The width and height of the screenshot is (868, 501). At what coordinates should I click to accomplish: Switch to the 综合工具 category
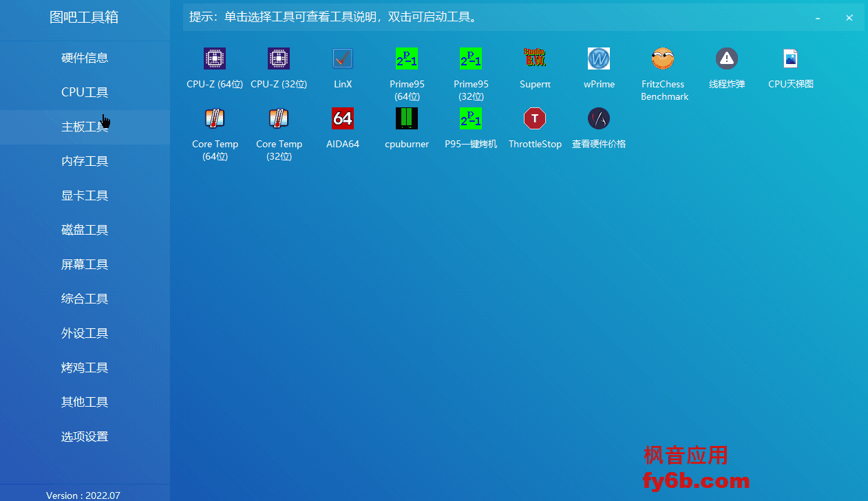pyautogui.click(x=85, y=299)
